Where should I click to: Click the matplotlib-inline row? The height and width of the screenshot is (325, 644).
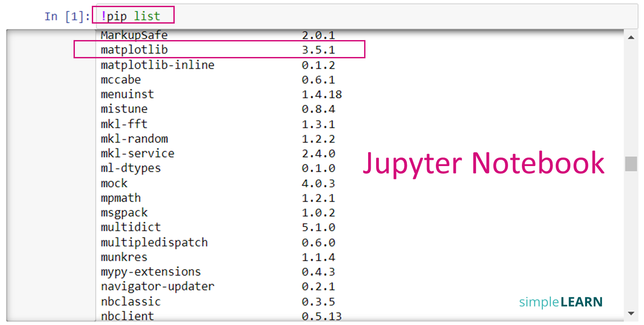157,65
